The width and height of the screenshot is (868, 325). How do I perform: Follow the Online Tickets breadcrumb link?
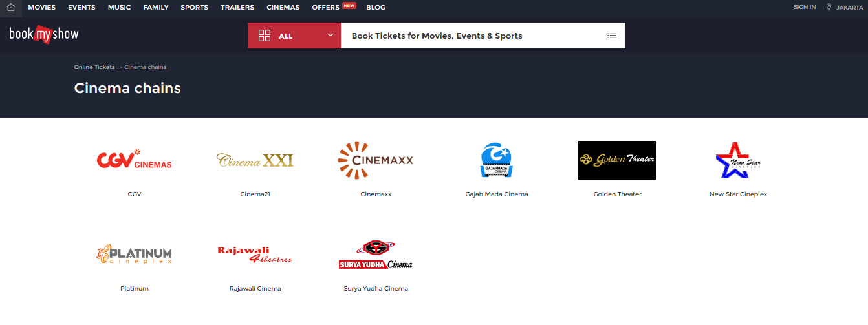(94, 67)
